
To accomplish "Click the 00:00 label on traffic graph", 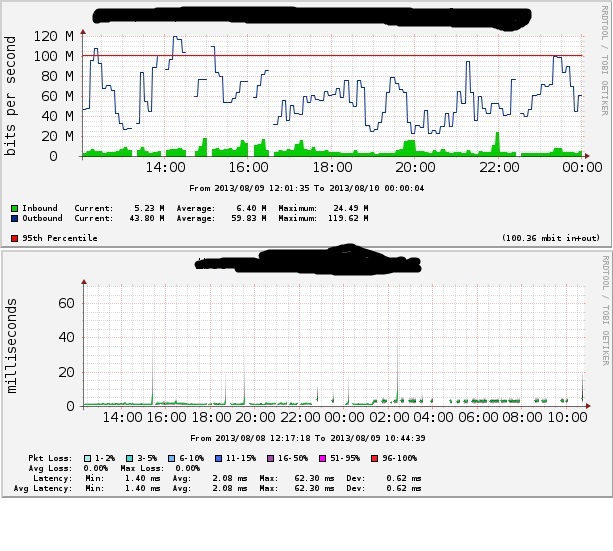I will [x=582, y=168].
